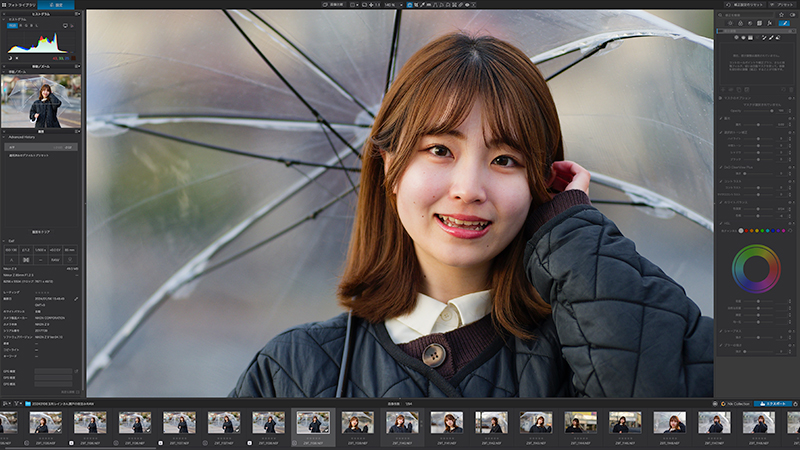
Task: Open the compare view mode dropdown arrow
Action: point(358,5)
